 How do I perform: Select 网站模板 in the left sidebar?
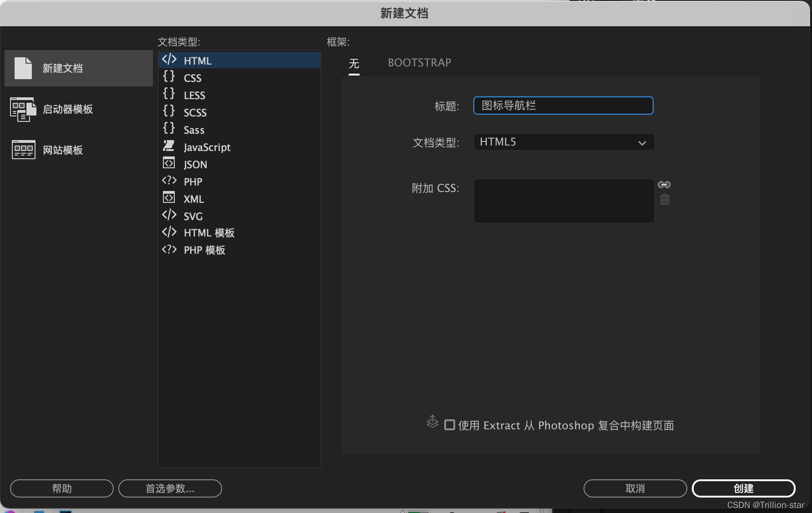[79, 150]
